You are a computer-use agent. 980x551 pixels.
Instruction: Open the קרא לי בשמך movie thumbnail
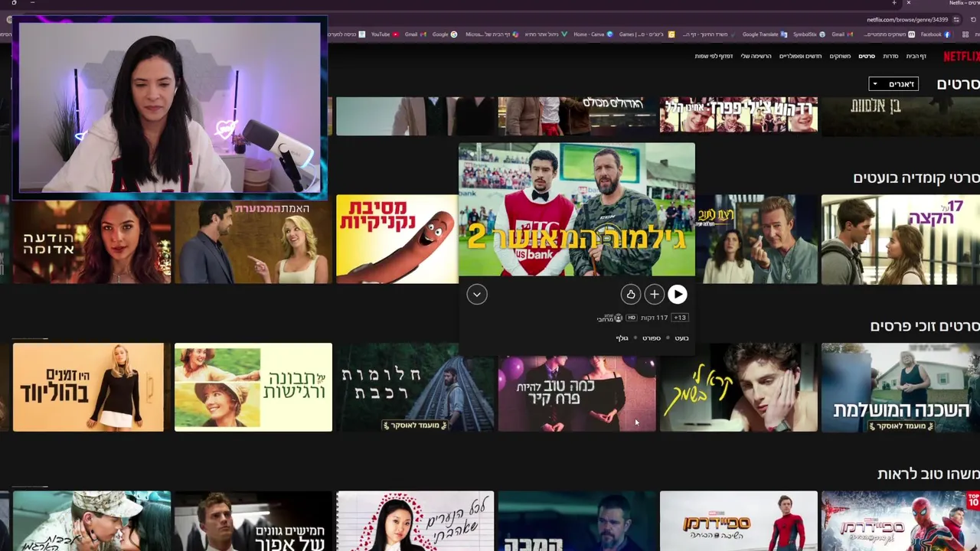pos(739,387)
